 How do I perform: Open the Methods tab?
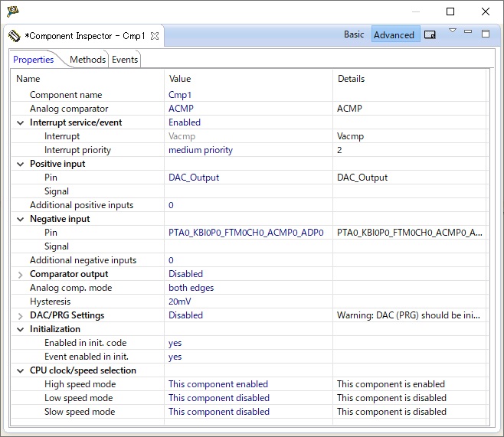pos(87,60)
